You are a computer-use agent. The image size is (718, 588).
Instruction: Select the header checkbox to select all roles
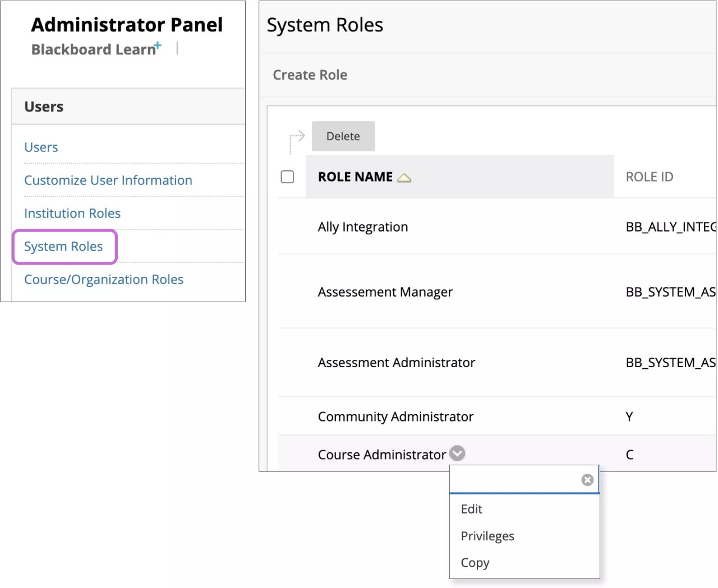point(287,177)
